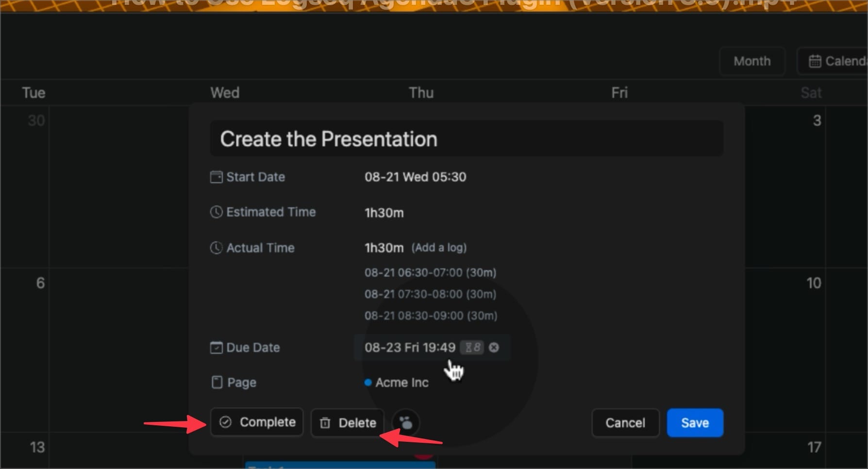Click the Complete button
Screen dimensions: 868x469
coord(257,422)
